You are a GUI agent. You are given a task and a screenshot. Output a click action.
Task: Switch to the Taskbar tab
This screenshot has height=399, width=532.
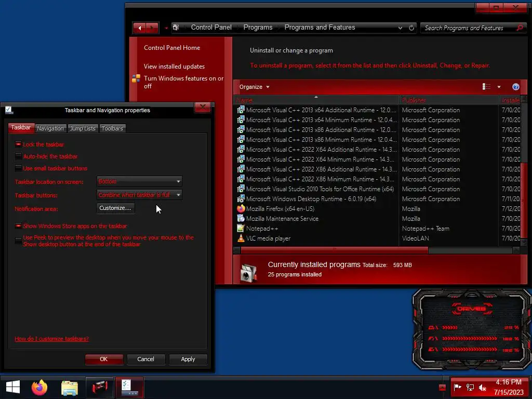click(21, 128)
